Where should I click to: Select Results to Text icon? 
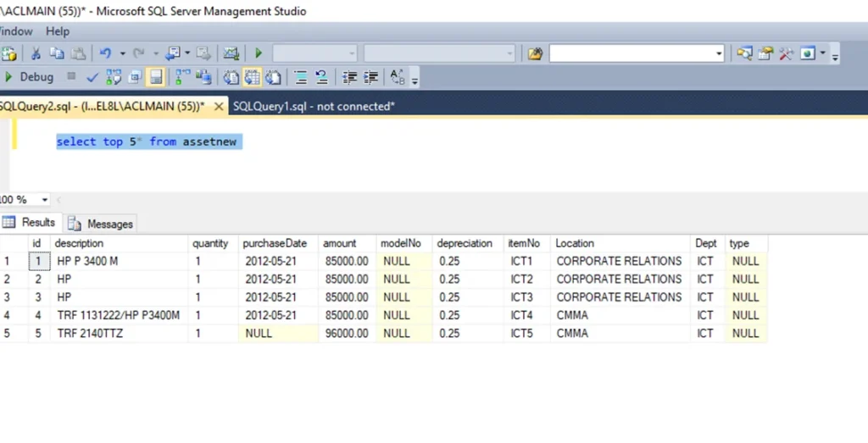pos(231,77)
